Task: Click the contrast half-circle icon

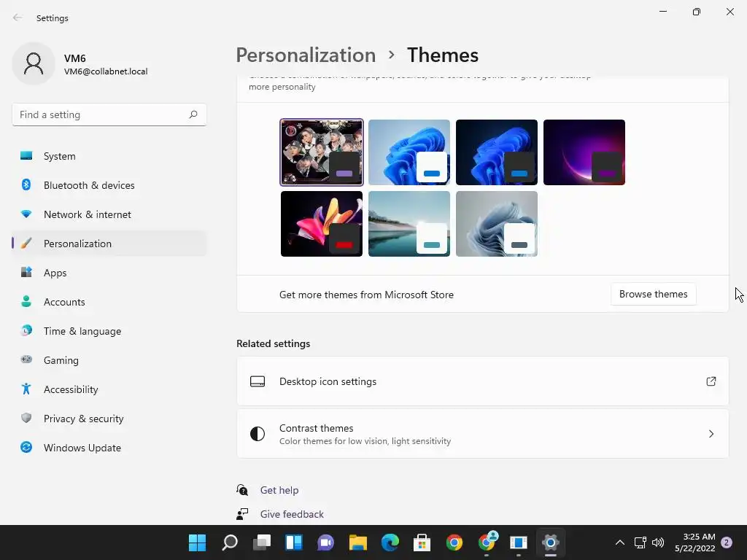Action: (x=258, y=434)
